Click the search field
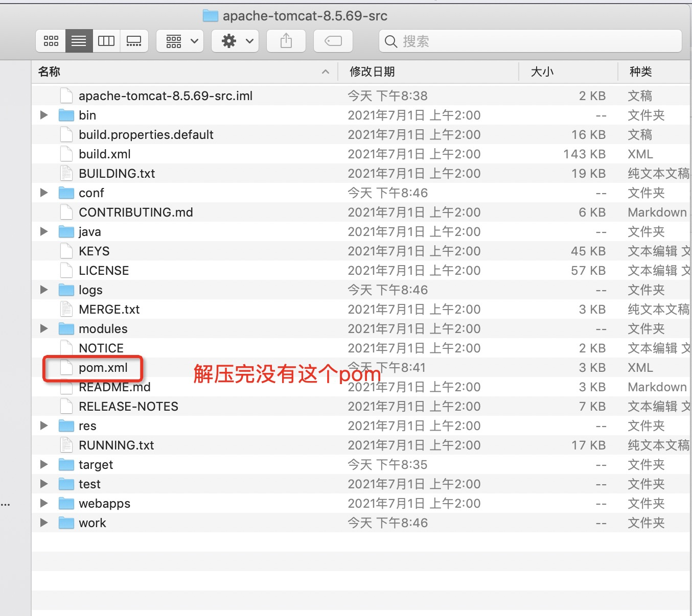Viewport: 692px width, 616px height. (x=530, y=41)
